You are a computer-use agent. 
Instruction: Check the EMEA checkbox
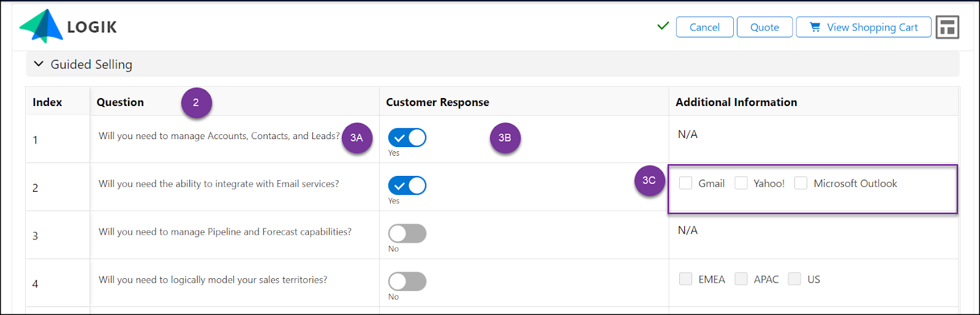click(686, 279)
